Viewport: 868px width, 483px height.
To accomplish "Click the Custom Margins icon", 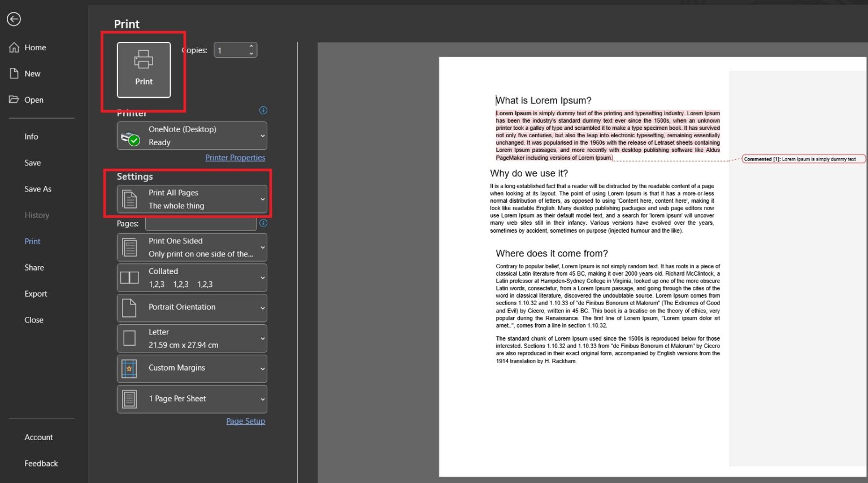I will pos(129,368).
